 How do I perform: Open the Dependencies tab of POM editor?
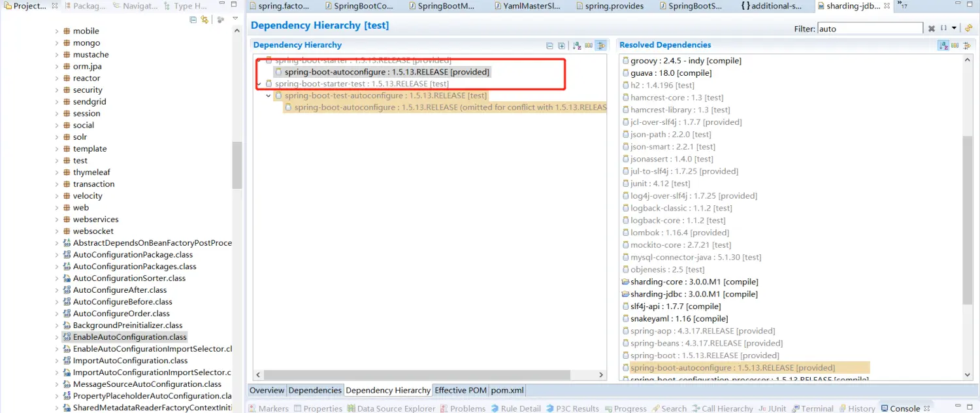(315, 390)
